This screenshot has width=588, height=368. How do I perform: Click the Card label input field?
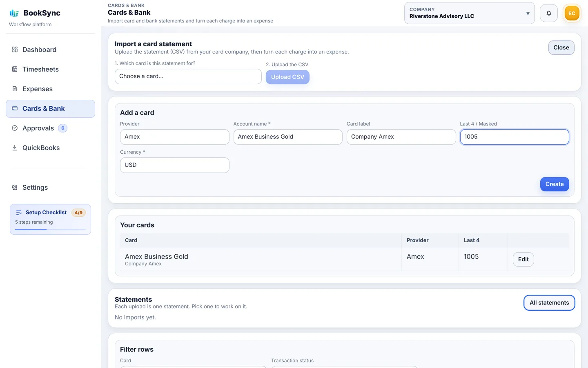click(401, 137)
